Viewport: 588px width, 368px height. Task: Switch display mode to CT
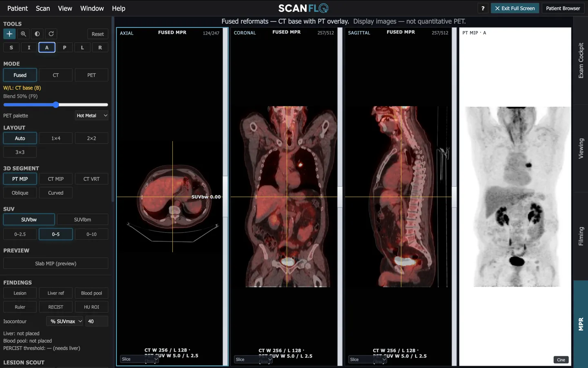(56, 75)
